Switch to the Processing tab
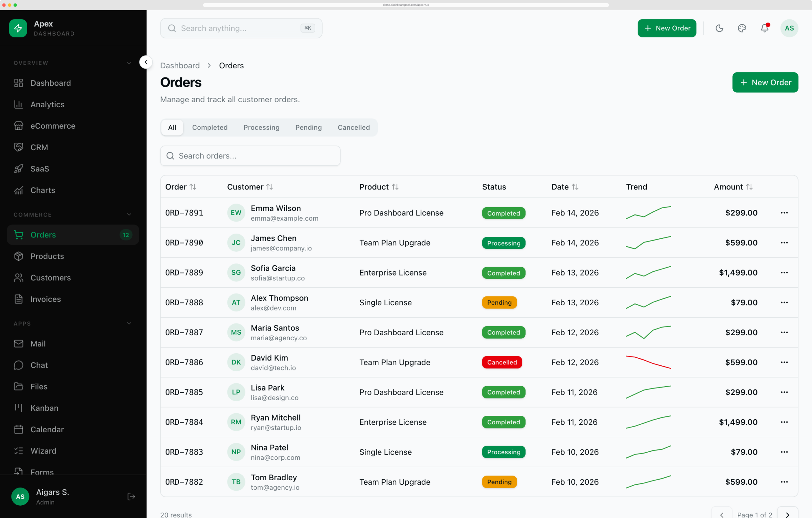 pos(261,127)
